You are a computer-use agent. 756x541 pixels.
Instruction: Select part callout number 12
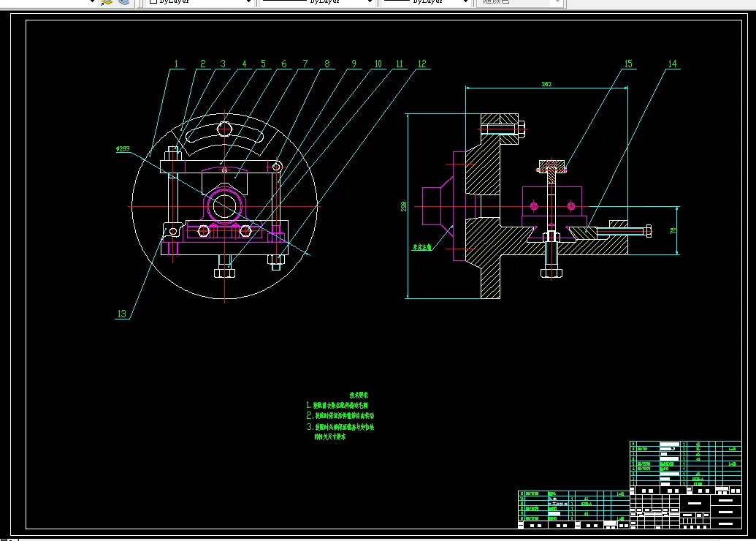pyautogui.click(x=422, y=64)
